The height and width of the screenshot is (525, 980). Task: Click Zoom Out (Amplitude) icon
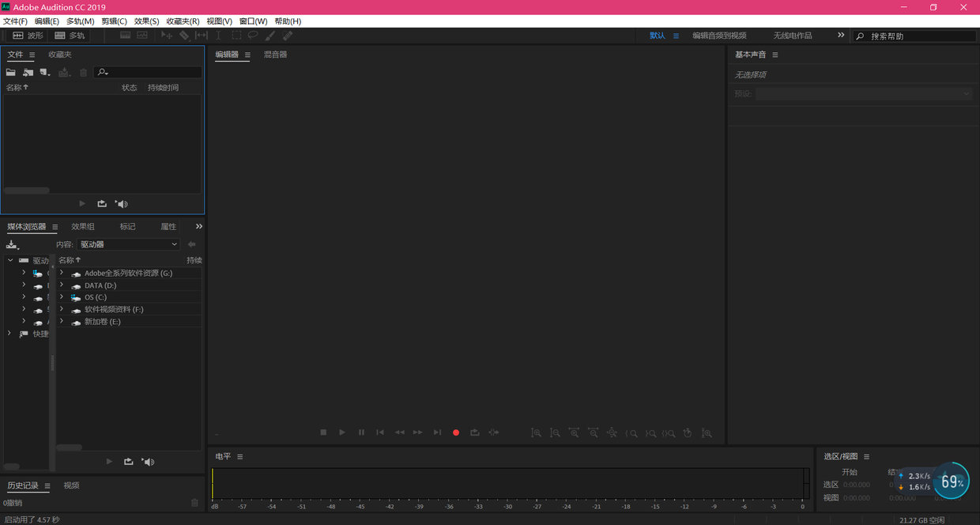(x=555, y=432)
